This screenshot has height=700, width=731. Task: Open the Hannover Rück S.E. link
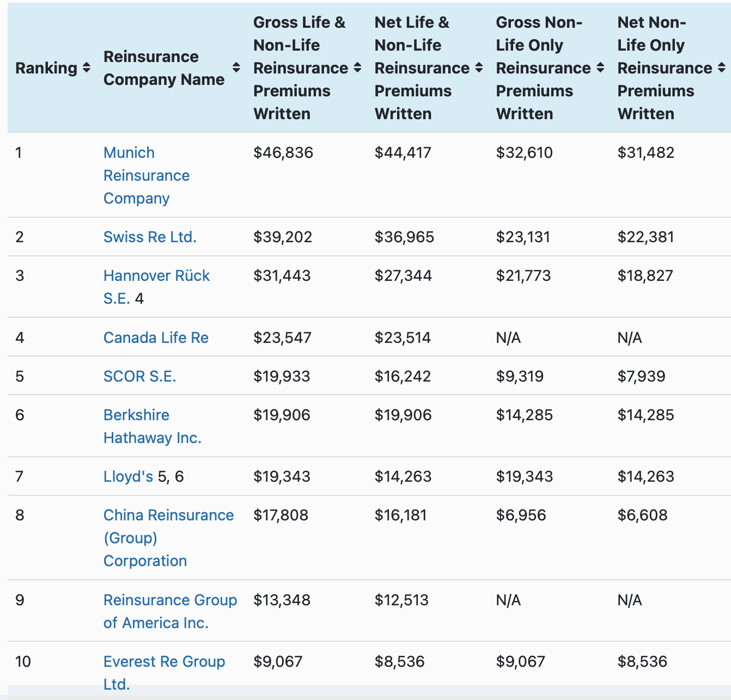(x=156, y=275)
